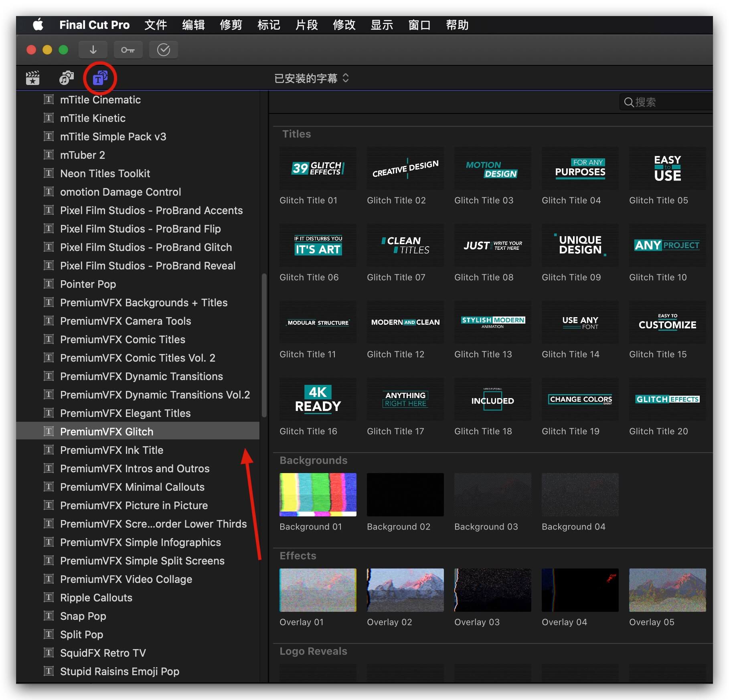This screenshot has width=729, height=700.
Task: Open the 帮助 menu
Action: pyautogui.click(x=457, y=25)
